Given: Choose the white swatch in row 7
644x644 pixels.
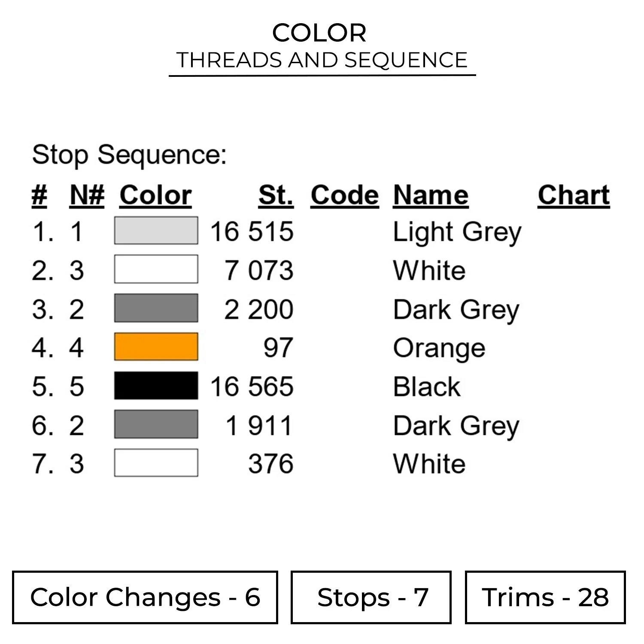Looking at the screenshot, I should tap(156, 463).
